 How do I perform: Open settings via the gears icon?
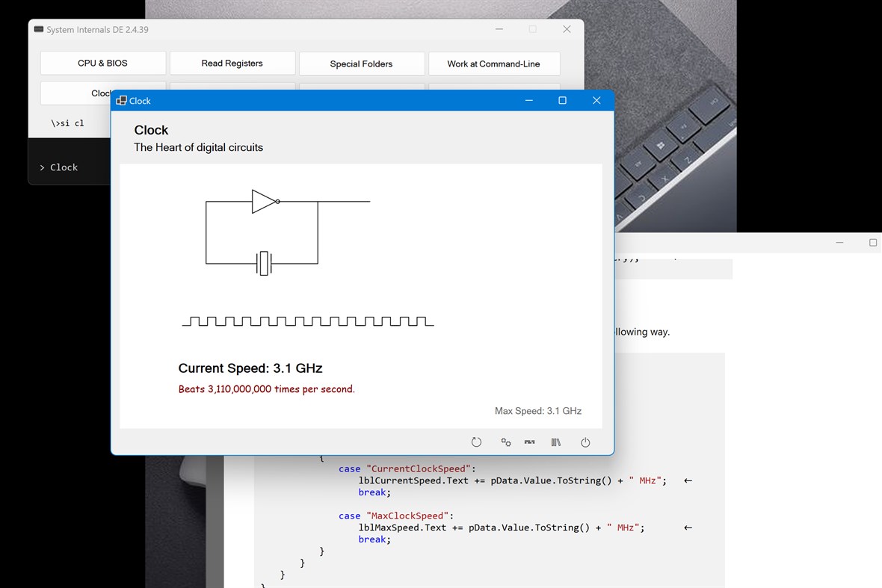click(x=506, y=442)
